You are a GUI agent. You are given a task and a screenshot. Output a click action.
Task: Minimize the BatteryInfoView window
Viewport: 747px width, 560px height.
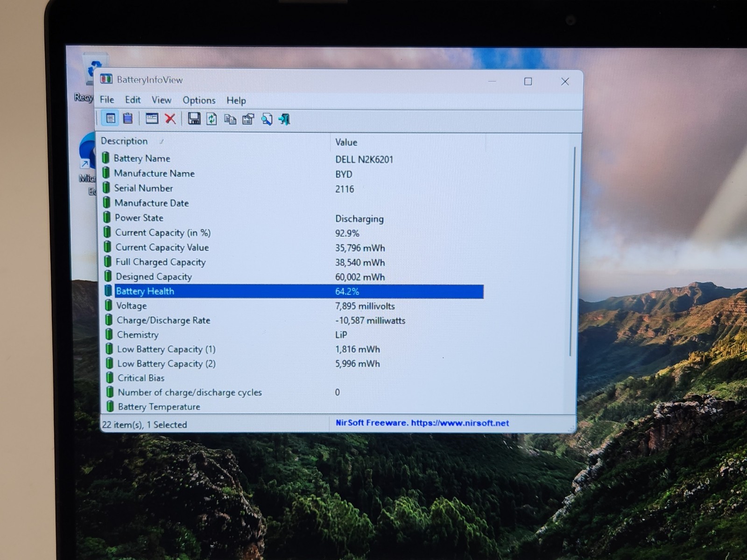(x=492, y=81)
